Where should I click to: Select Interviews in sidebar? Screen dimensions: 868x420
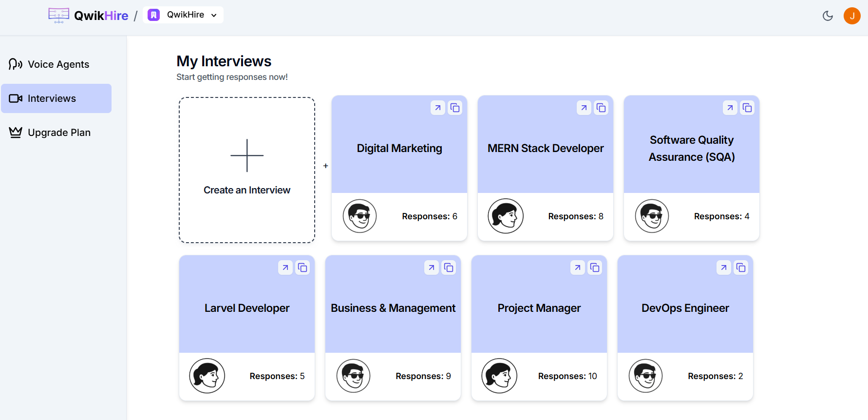(57, 98)
